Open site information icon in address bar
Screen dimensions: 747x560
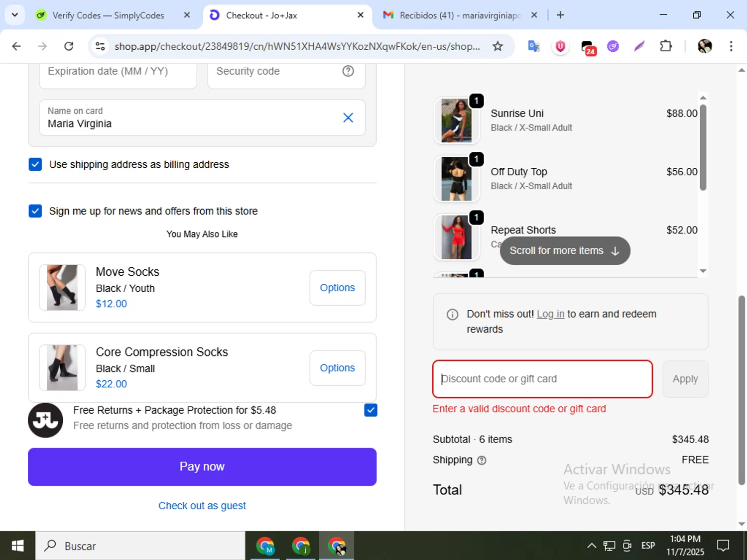pos(100,46)
